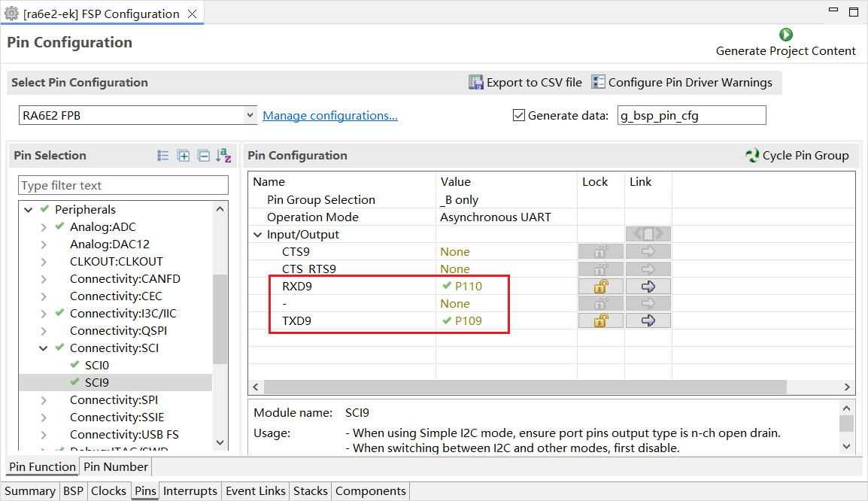This screenshot has width=868, height=501.
Task: Click the lock icon for RXD9
Action: pyautogui.click(x=601, y=287)
